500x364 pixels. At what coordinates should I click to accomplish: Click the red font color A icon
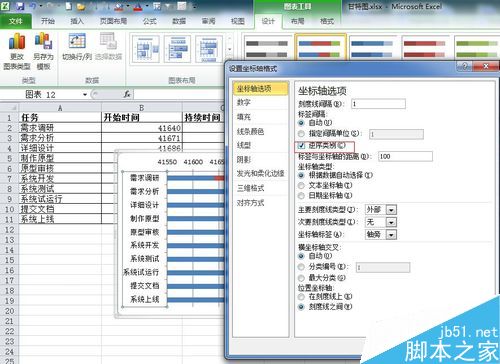[138, 6]
